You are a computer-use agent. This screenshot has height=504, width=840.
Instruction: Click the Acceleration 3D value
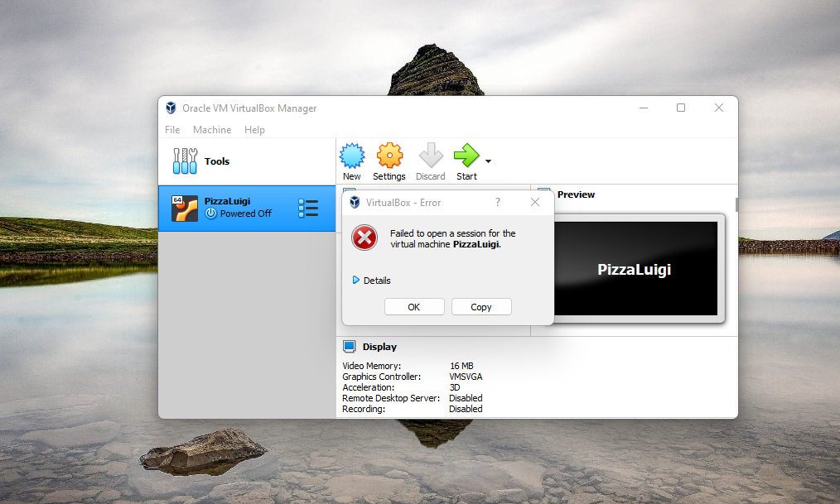(x=455, y=387)
